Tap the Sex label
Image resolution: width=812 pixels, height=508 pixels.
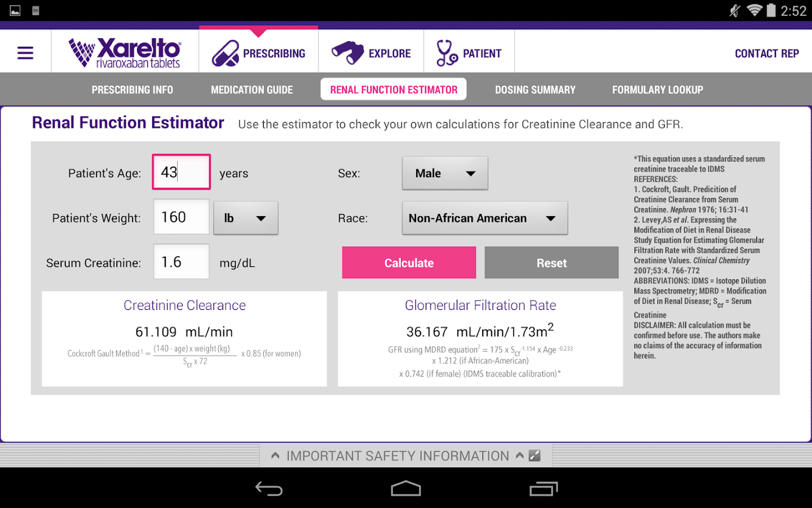click(x=349, y=173)
